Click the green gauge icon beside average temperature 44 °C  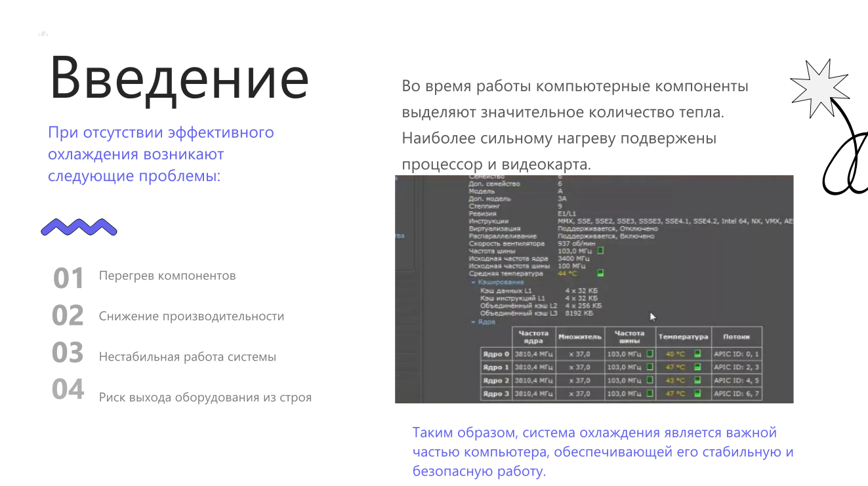(x=600, y=273)
